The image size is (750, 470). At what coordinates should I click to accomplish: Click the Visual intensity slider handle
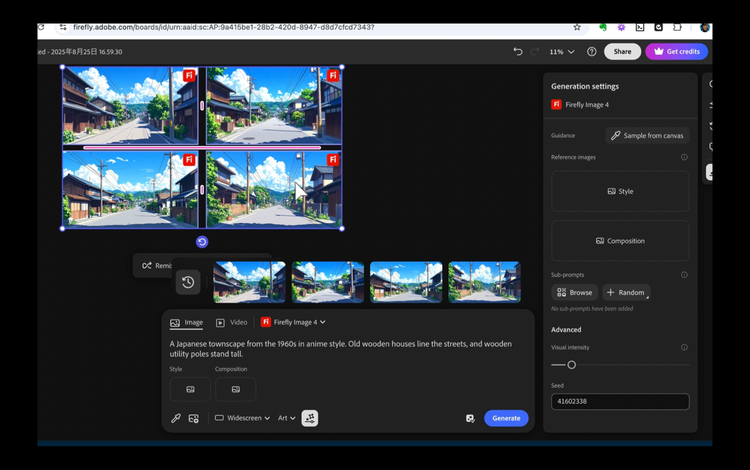[x=571, y=365]
